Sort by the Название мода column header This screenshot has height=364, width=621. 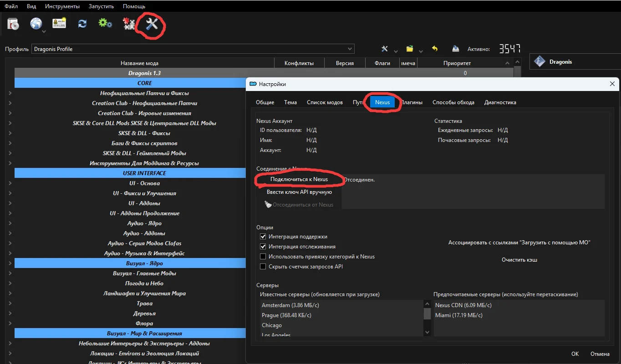click(140, 63)
